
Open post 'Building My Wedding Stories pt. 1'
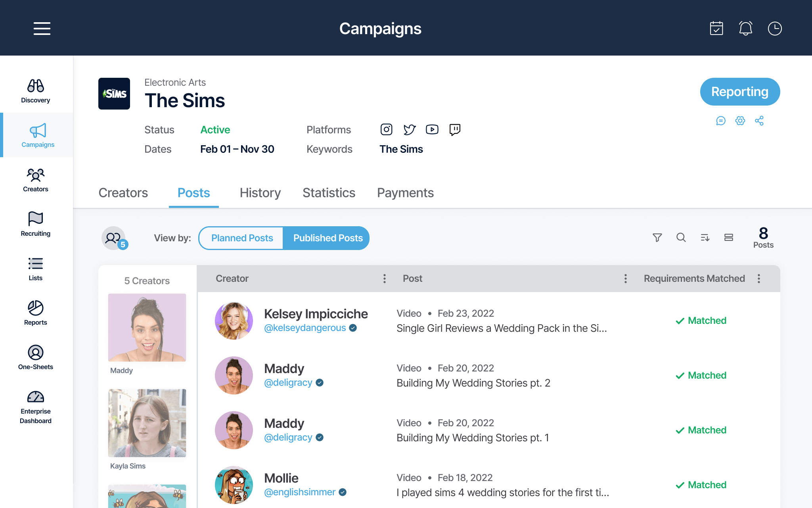point(473,438)
